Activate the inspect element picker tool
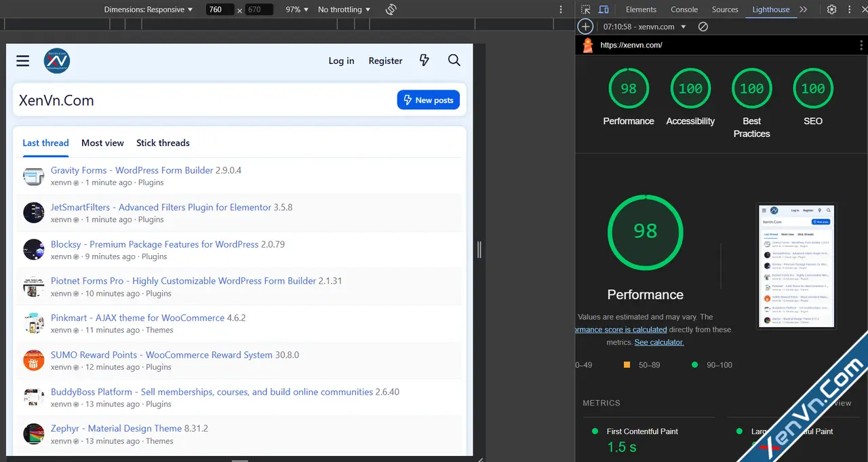Screen dimensions: 868x462 coord(586,9)
